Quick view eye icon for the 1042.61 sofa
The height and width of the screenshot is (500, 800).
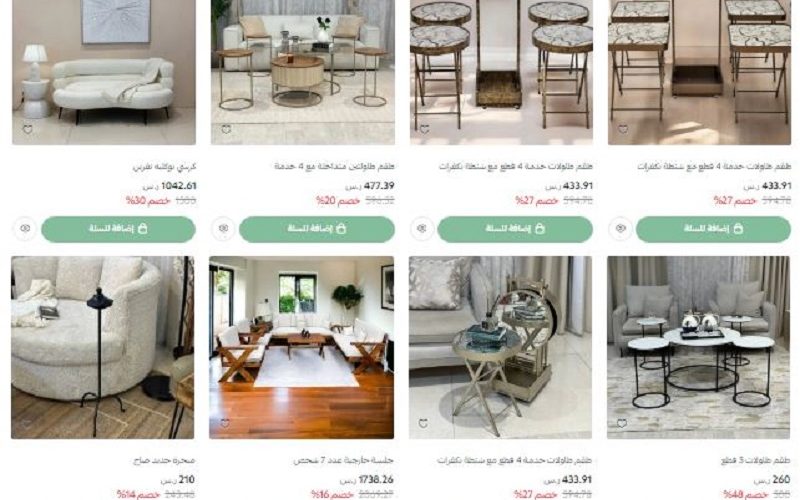click(25, 229)
